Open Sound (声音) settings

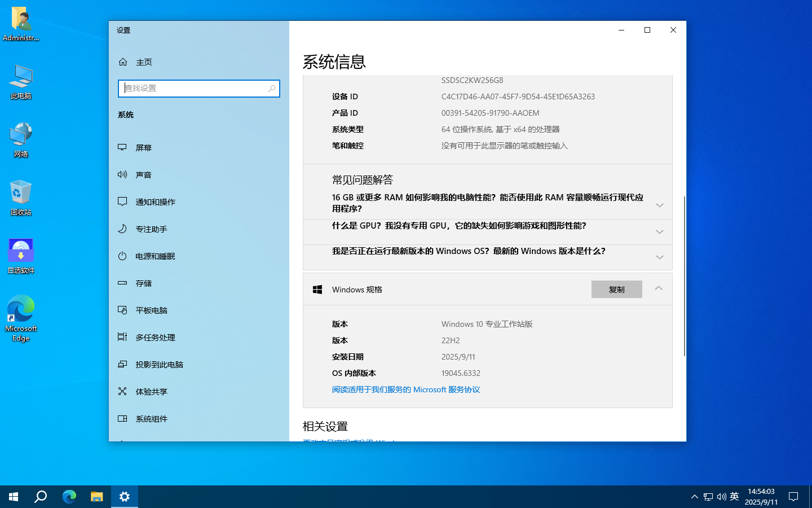pos(143,175)
